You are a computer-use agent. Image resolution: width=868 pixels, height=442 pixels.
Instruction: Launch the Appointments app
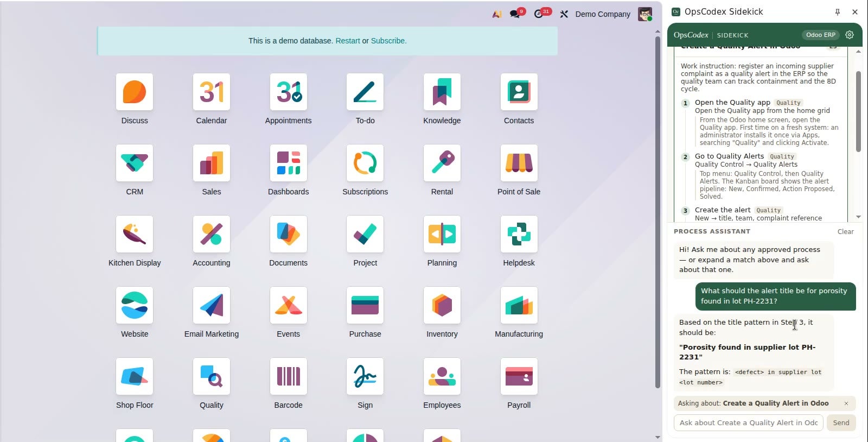(289, 92)
